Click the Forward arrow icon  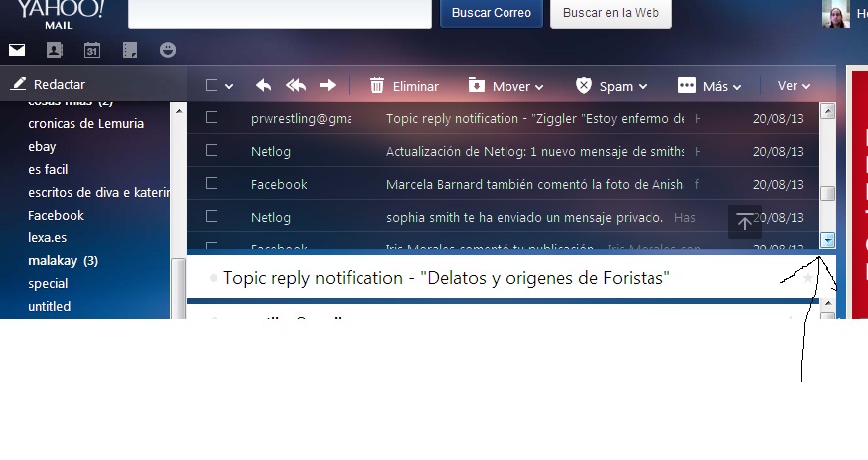click(328, 85)
